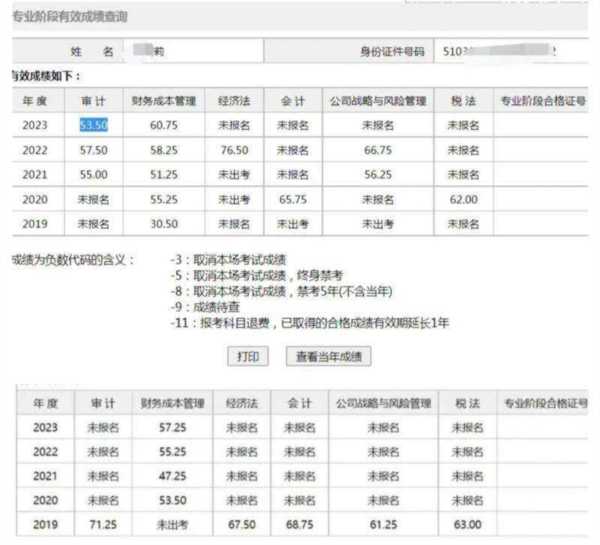The height and width of the screenshot is (545, 600).
Task: Click the -9：成绩待查 line
Action: (205, 307)
